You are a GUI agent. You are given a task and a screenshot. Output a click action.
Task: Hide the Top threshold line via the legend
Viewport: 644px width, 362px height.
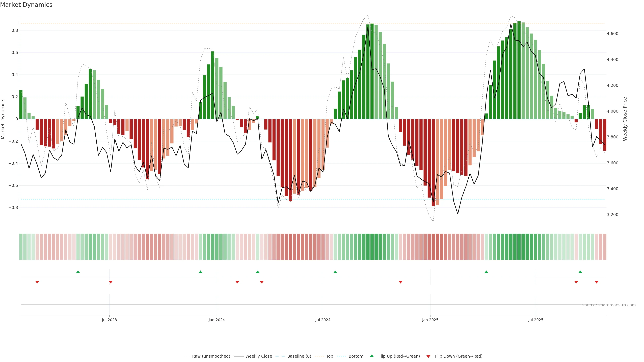[x=330, y=356]
